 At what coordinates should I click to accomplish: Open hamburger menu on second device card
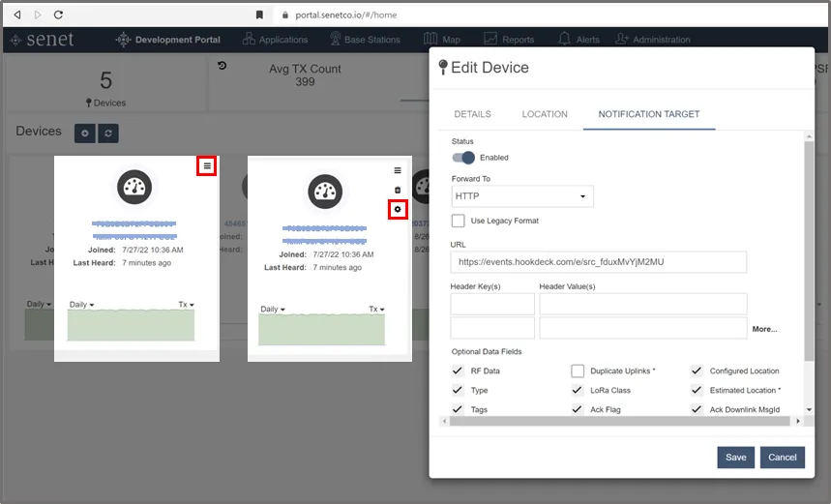398,170
